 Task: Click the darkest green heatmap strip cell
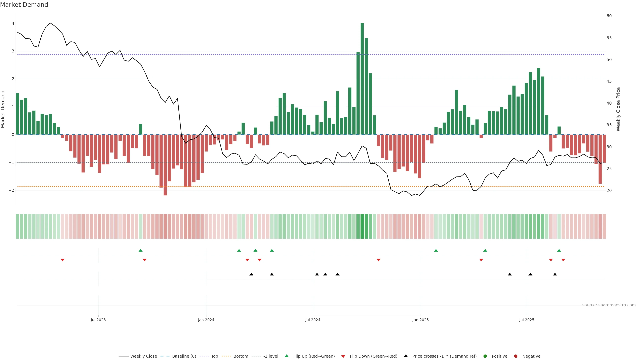click(362, 226)
